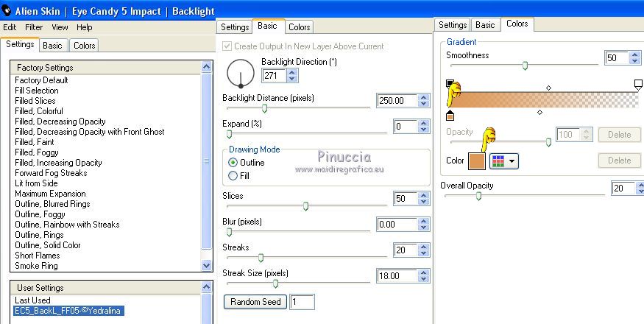Select the right white opacity stop marker
644x324 pixels.
[x=638, y=85]
